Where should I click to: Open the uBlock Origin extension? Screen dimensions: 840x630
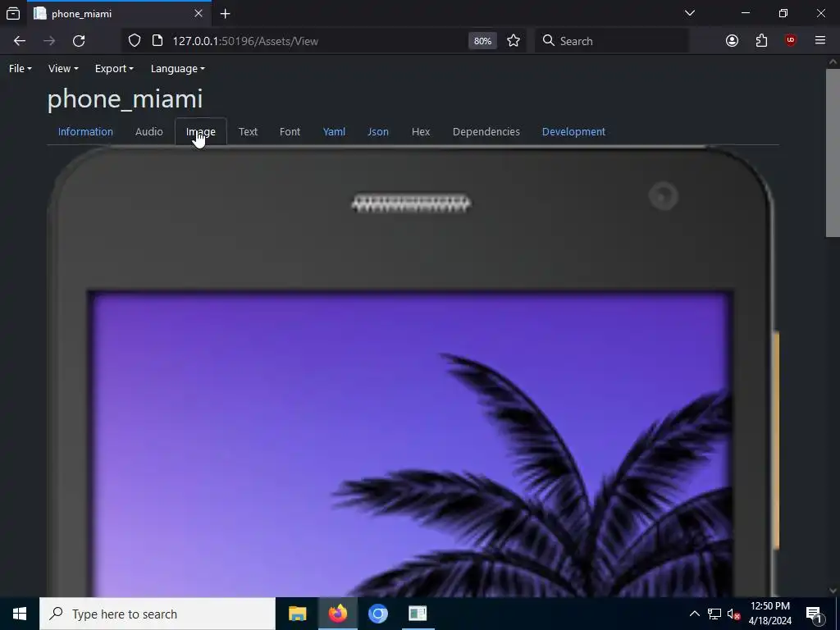click(791, 41)
